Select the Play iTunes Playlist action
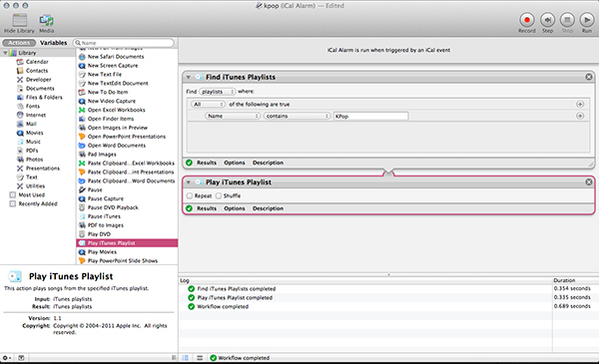The image size is (599, 364). point(127,243)
